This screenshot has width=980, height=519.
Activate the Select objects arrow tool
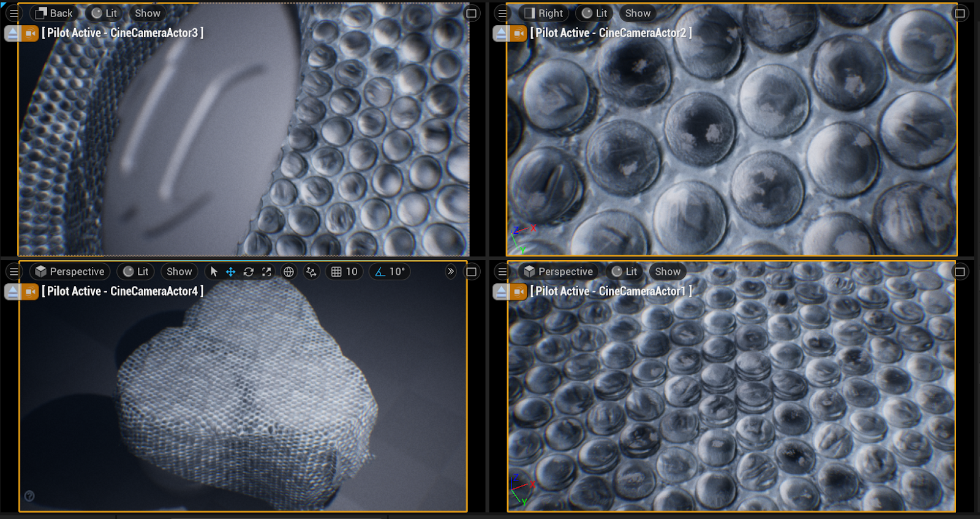[x=214, y=271]
